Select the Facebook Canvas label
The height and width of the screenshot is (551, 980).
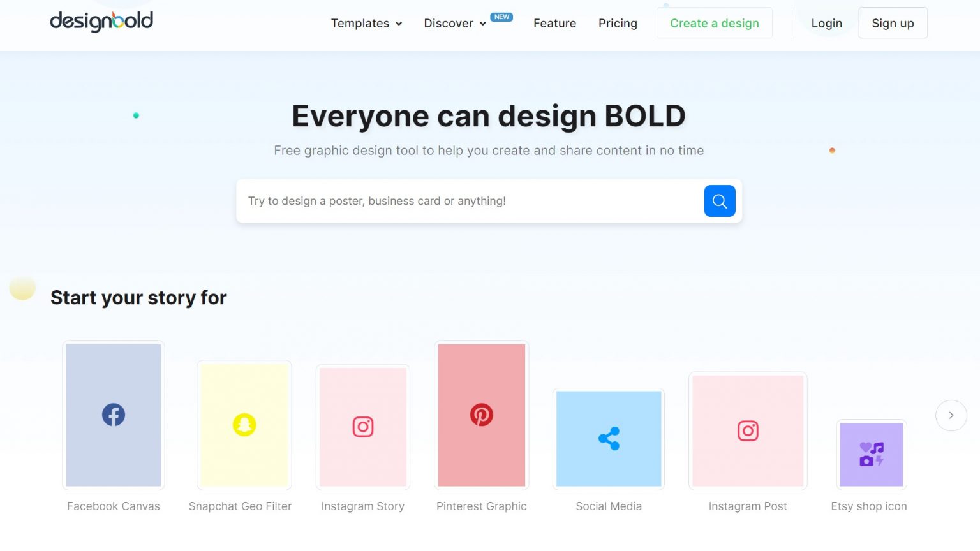click(114, 506)
